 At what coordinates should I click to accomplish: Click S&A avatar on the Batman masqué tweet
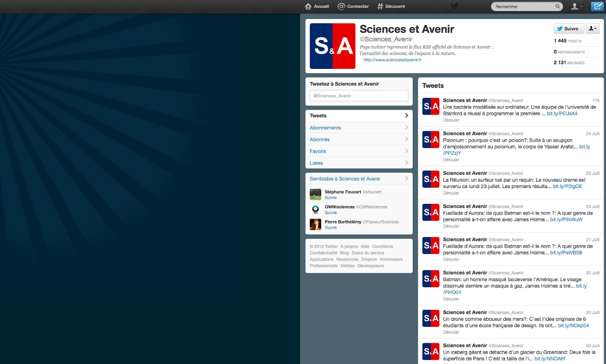click(431, 279)
